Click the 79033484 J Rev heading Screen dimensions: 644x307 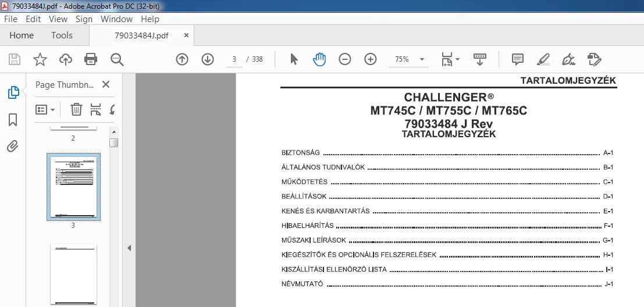pyautogui.click(x=449, y=123)
